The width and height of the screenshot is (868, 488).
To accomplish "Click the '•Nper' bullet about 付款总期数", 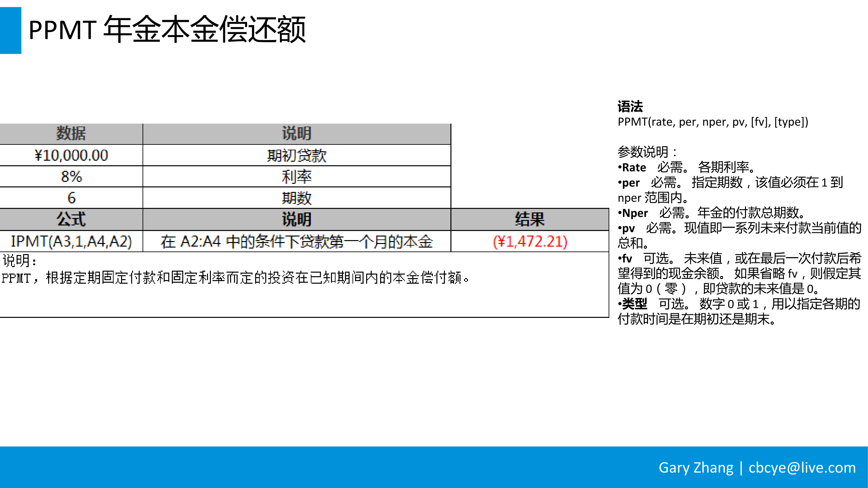I will pos(711,213).
